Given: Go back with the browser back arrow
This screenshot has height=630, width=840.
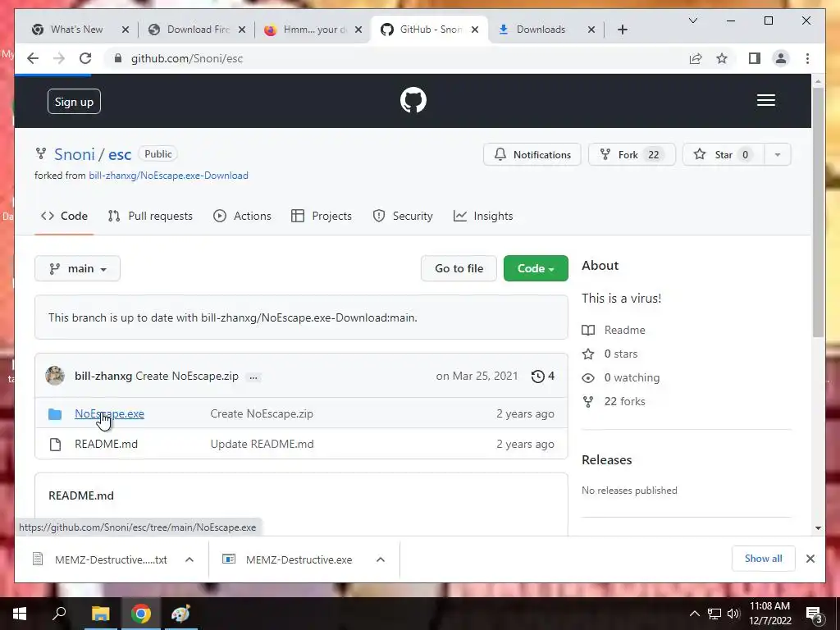Looking at the screenshot, I should point(33,58).
